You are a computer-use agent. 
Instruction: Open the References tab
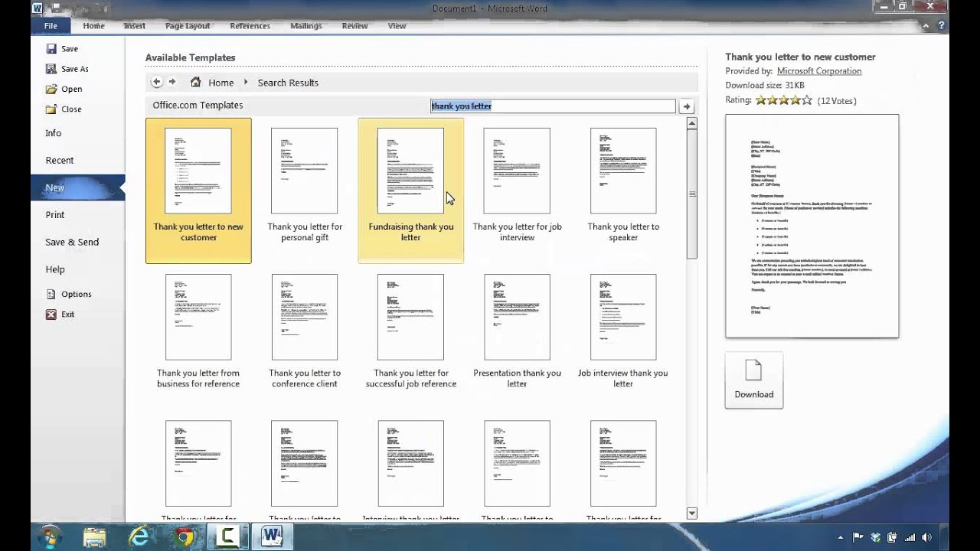click(250, 25)
